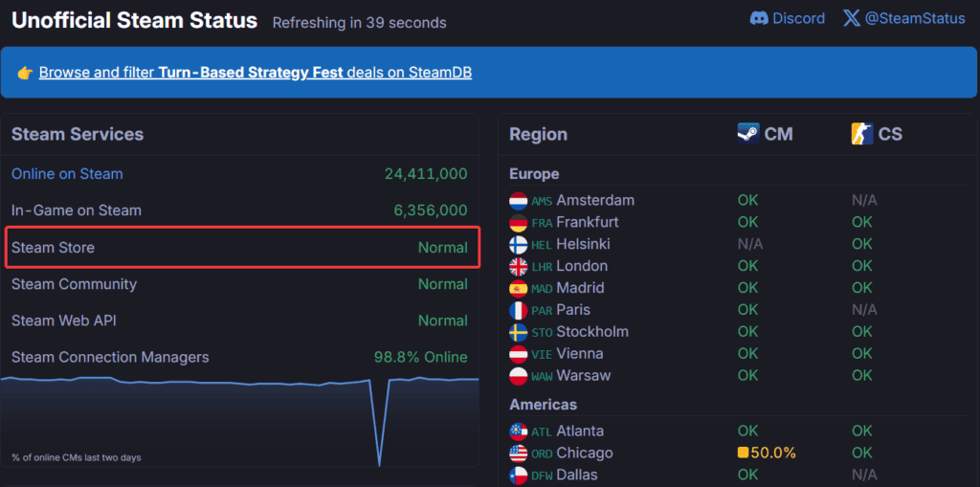This screenshot has width=980, height=487.
Task: Click the UK flag beside London
Action: (519, 266)
